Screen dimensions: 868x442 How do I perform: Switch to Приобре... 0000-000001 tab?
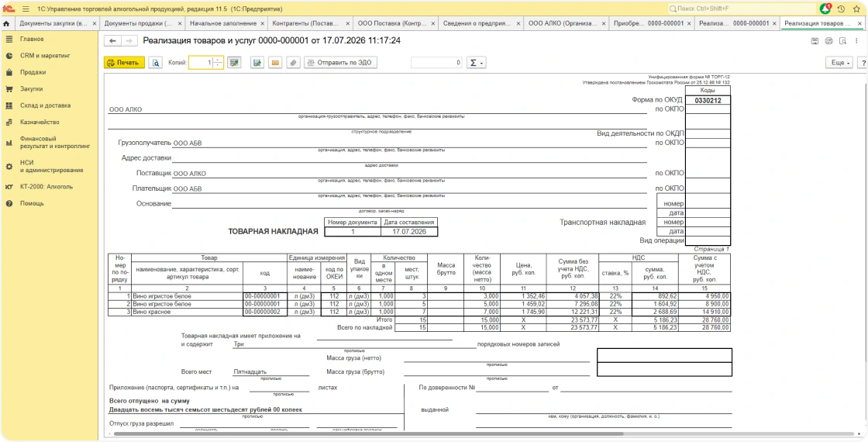click(x=648, y=24)
